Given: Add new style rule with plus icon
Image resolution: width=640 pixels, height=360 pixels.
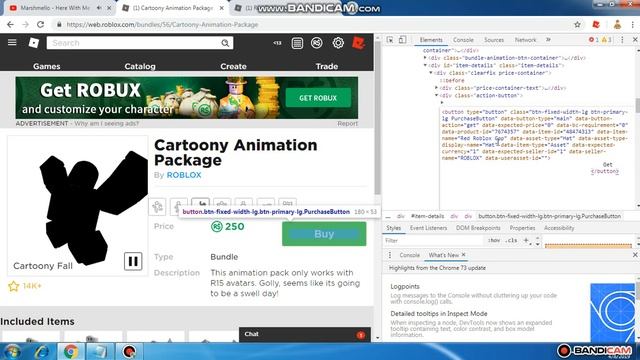Looking at the screenshot, I should click(526, 240).
